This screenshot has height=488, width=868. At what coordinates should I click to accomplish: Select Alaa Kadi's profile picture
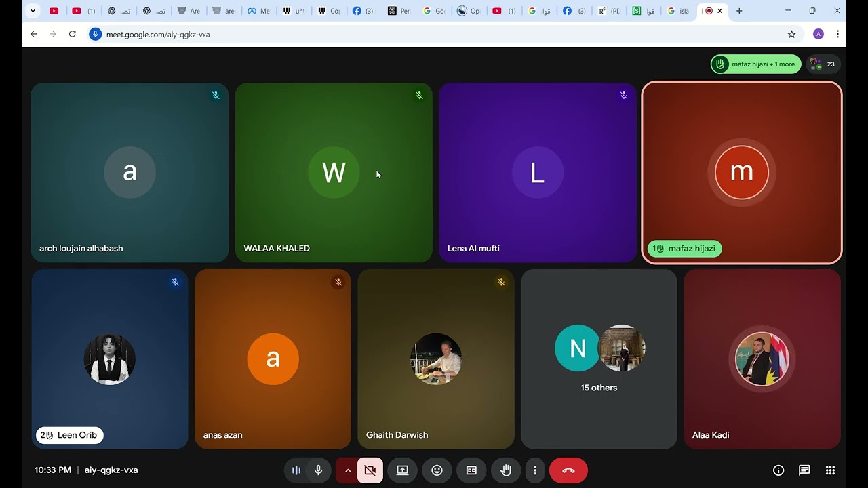(762, 359)
